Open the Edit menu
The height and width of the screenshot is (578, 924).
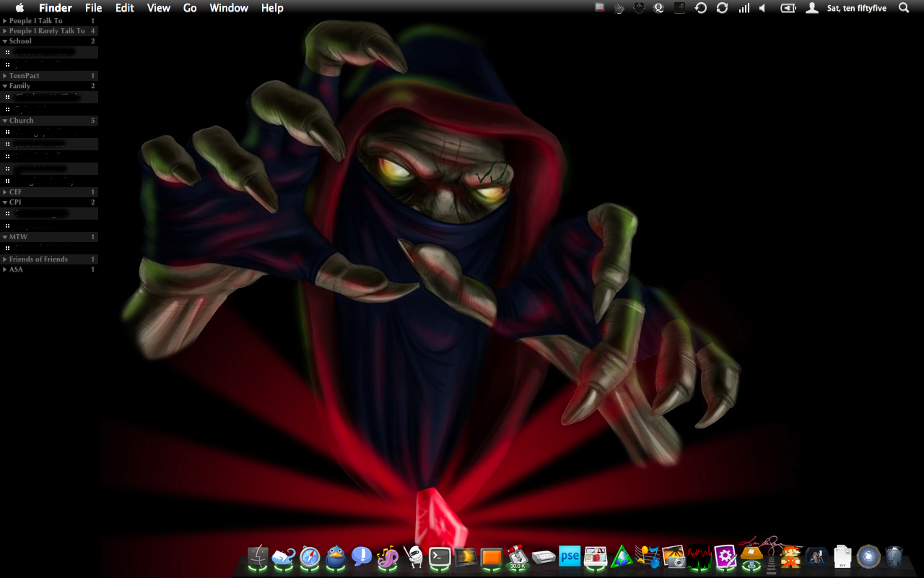[125, 8]
